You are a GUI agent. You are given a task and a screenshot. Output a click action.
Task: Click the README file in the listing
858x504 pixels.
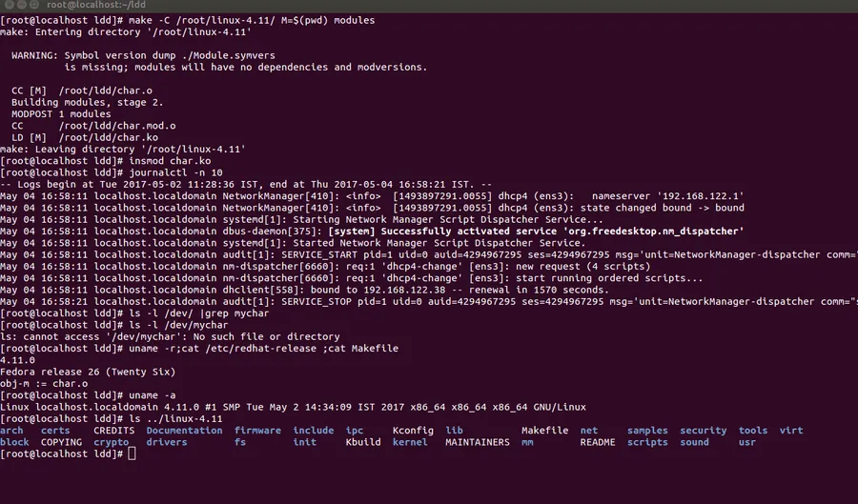[x=598, y=442]
